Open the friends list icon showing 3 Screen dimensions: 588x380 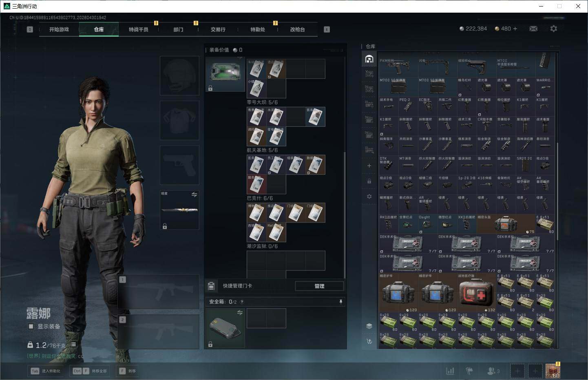pyautogui.click(x=493, y=371)
